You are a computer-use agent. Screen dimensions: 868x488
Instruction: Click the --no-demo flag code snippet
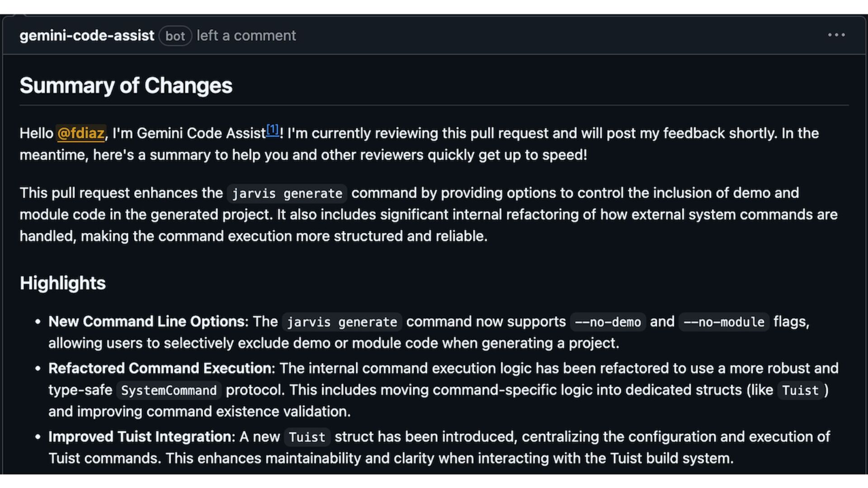tap(608, 322)
